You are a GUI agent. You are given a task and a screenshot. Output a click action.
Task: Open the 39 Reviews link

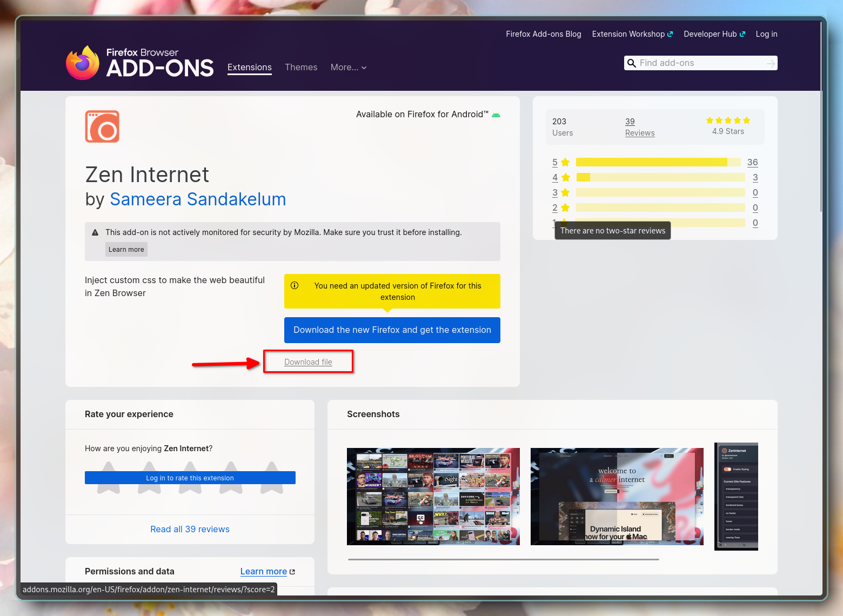(x=640, y=127)
